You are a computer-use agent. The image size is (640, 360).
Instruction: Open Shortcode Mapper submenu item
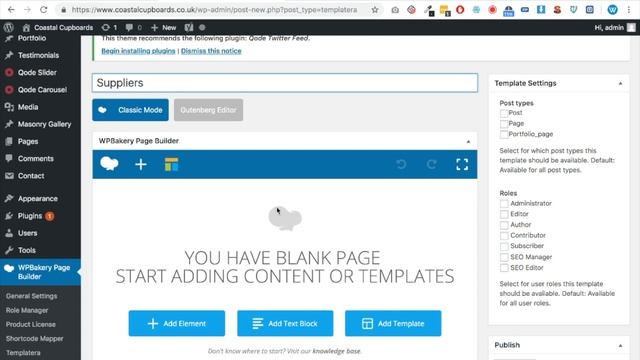(x=35, y=338)
